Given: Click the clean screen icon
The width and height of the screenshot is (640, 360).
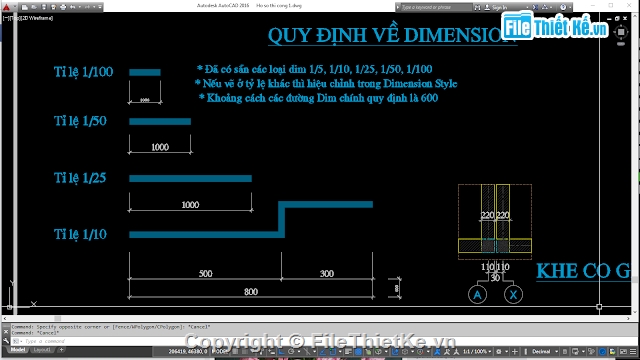Looking at the screenshot, I should click(623, 351).
